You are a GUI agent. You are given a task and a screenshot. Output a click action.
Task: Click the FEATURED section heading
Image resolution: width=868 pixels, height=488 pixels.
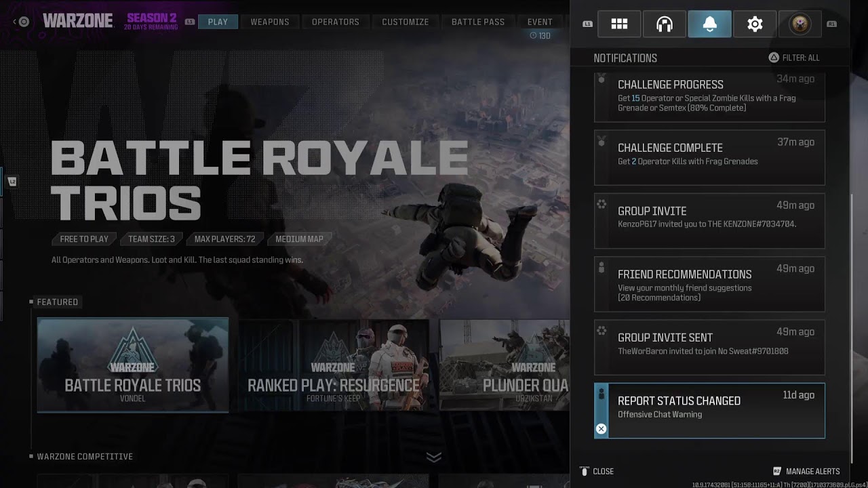coord(58,302)
